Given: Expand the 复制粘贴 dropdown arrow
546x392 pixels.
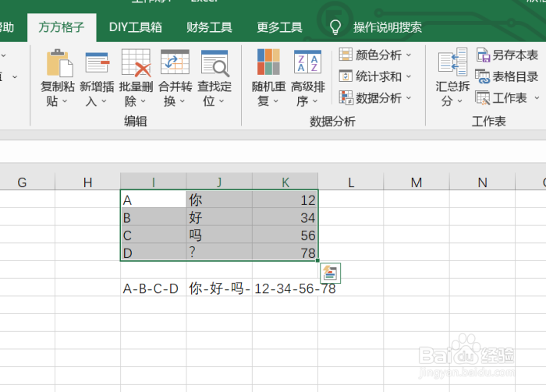Looking at the screenshot, I should 65,101.
